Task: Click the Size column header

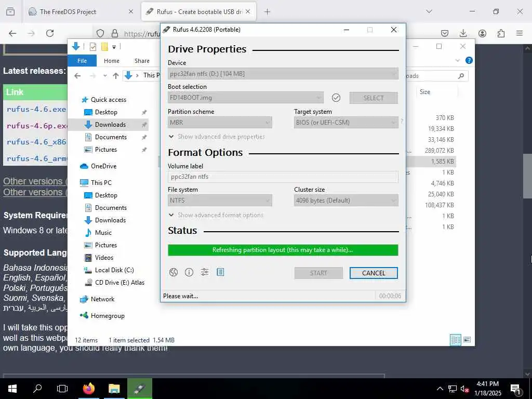Action: (437, 92)
